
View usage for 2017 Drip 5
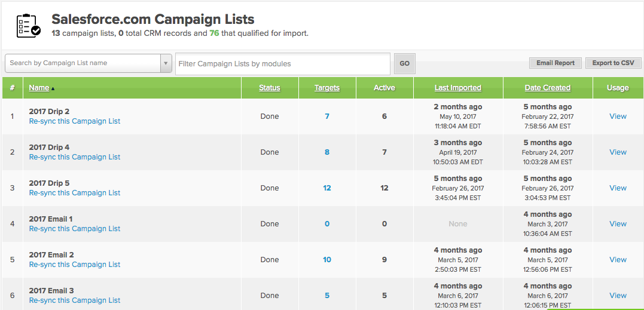[618, 188]
